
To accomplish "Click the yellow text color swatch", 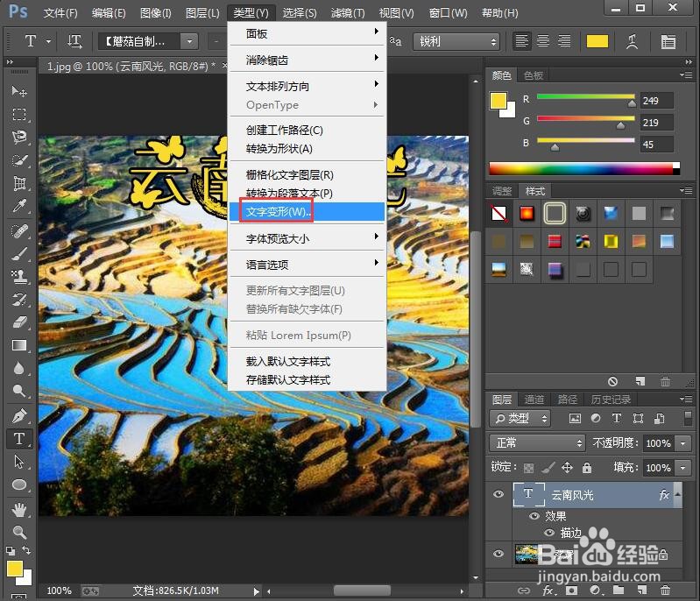I will pos(597,41).
